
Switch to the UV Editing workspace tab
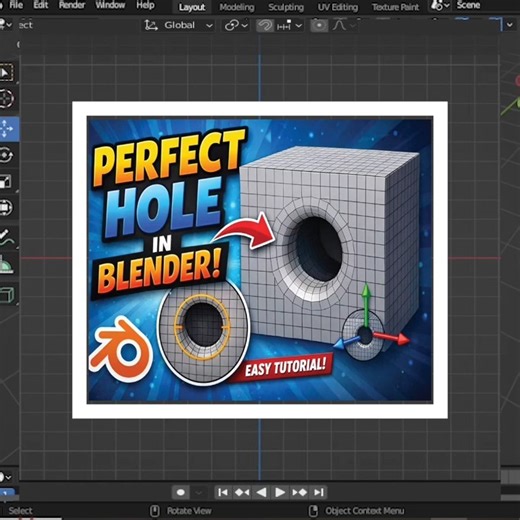338,7
